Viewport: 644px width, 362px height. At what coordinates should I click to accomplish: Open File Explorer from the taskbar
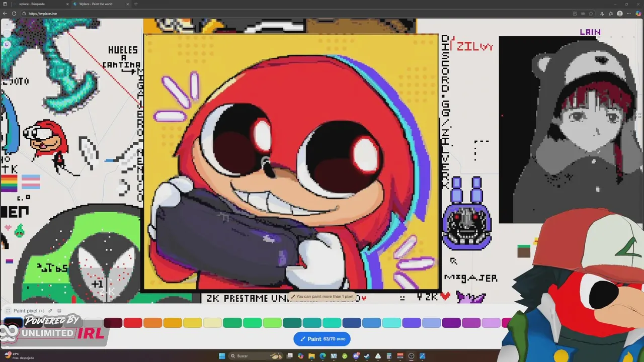[311, 356]
